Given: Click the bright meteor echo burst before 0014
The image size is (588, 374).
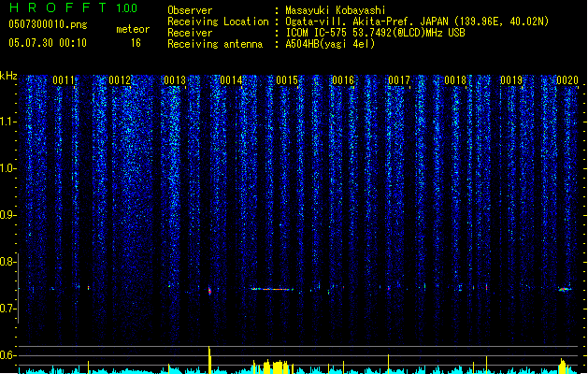Looking at the screenshot, I should point(209,291).
